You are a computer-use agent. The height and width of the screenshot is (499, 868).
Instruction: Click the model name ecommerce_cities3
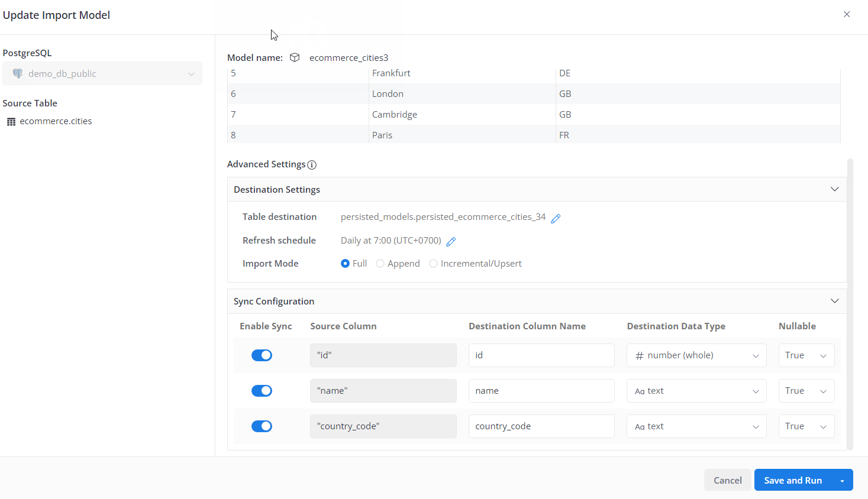tap(349, 58)
